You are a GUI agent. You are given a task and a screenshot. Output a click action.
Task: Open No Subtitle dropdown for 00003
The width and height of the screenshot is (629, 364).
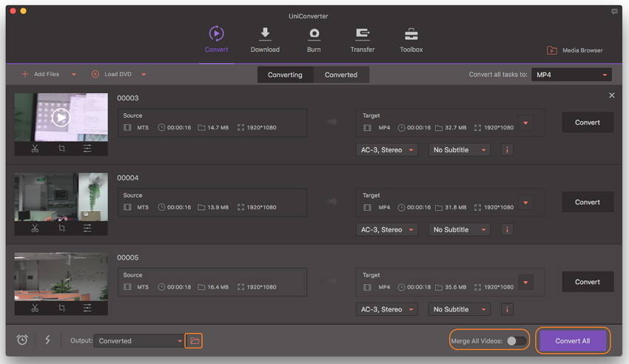pyautogui.click(x=459, y=150)
